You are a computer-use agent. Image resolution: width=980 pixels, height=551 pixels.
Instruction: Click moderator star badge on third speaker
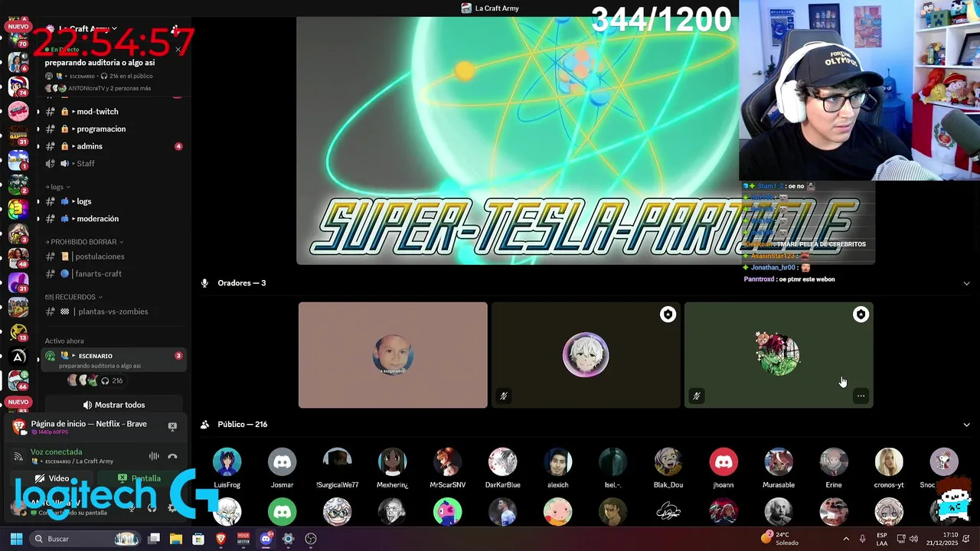(x=861, y=315)
